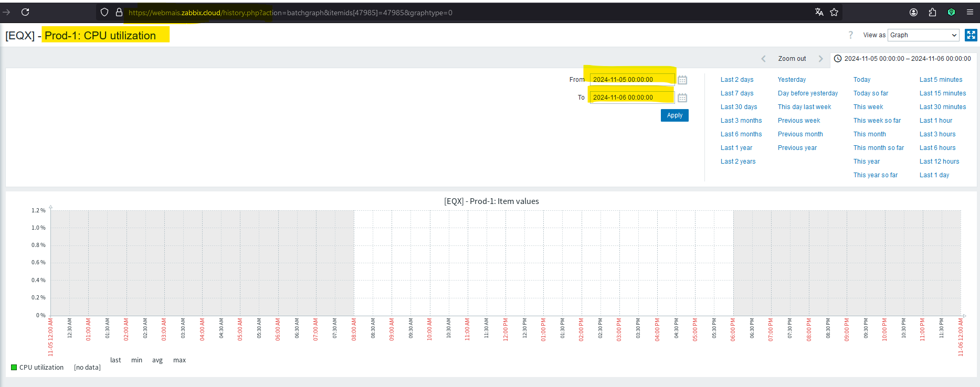Screen dimensions: 980x387
Task: Open the browser extensions puzzle icon
Action: (x=932, y=12)
